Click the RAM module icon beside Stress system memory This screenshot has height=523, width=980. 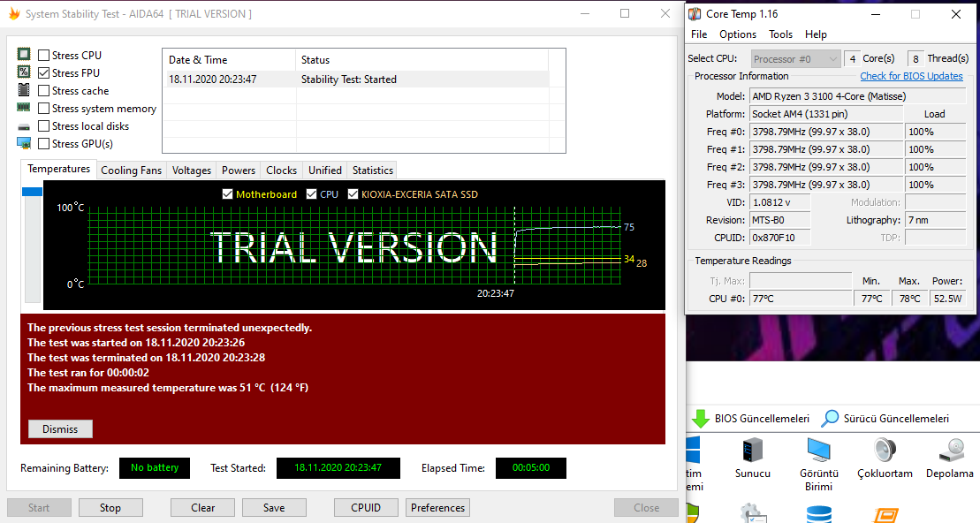pos(24,108)
